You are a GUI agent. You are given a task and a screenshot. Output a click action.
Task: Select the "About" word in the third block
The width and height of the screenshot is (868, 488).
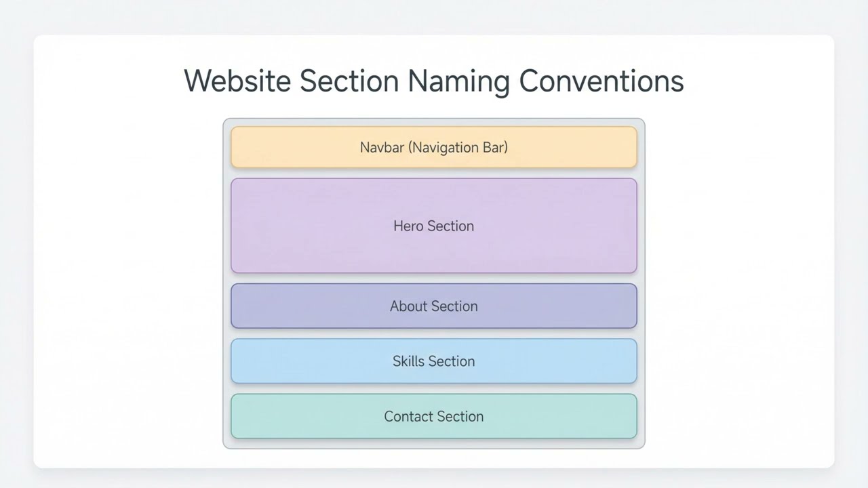(408, 306)
